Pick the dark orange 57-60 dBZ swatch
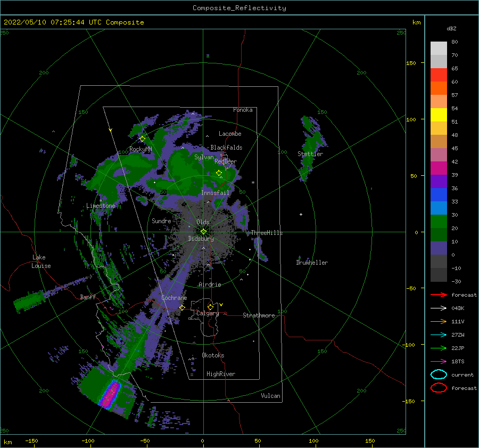This screenshot has height=448, width=479. pyautogui.click(x=439, y=88)
